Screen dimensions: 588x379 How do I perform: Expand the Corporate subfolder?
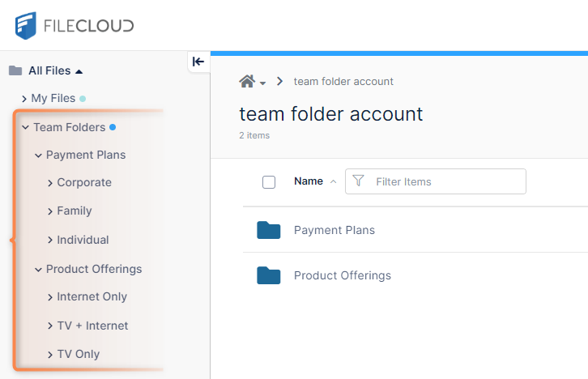click(x=50, y=183)
